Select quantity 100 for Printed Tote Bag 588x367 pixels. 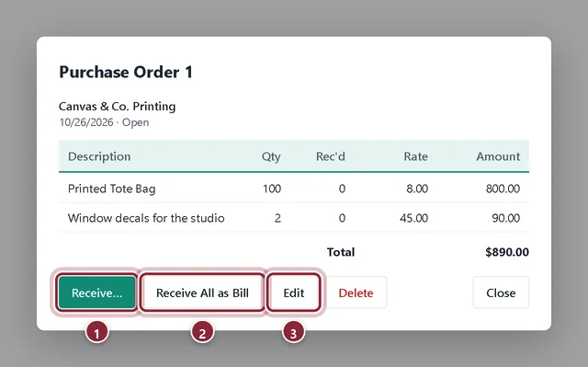click(272, 189)
